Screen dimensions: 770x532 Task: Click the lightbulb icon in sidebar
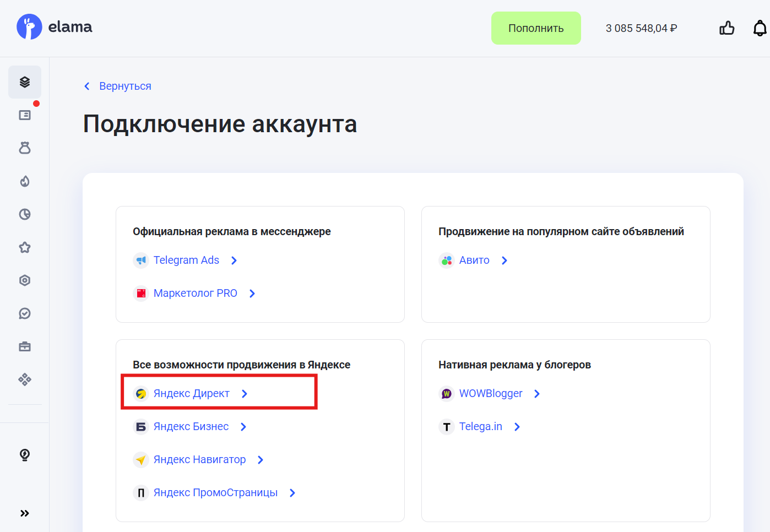25,455
